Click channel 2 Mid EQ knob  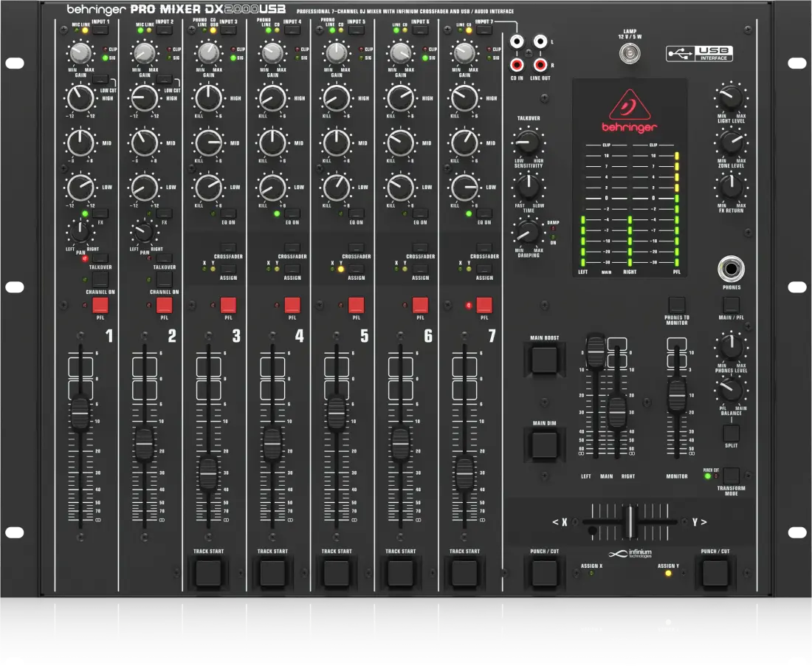pos(145,143)
